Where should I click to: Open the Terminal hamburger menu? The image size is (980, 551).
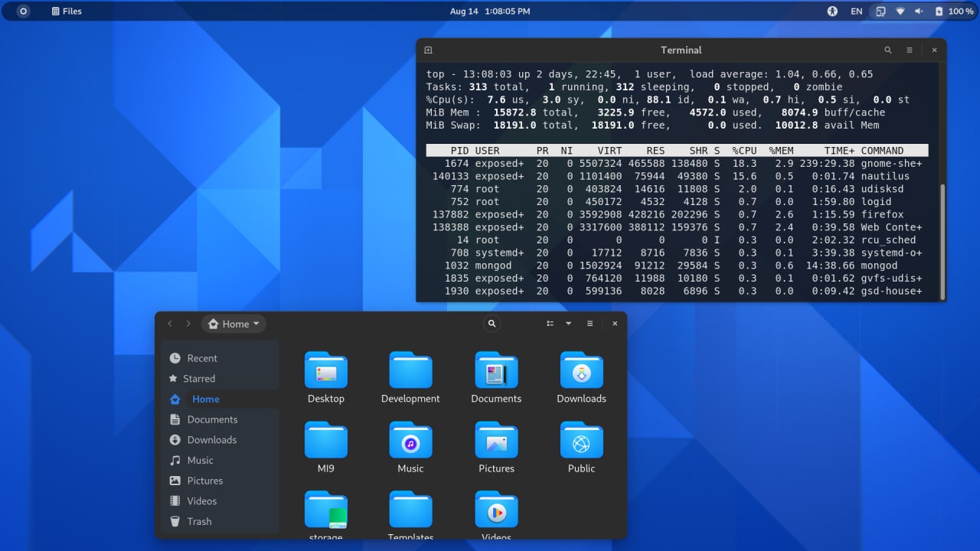pos(910,51)
